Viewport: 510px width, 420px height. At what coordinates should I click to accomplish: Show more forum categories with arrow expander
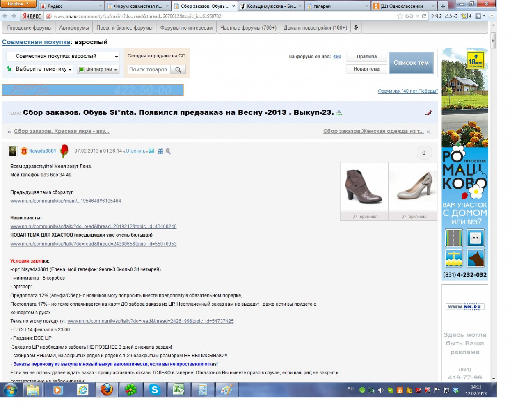click(356, 27)
